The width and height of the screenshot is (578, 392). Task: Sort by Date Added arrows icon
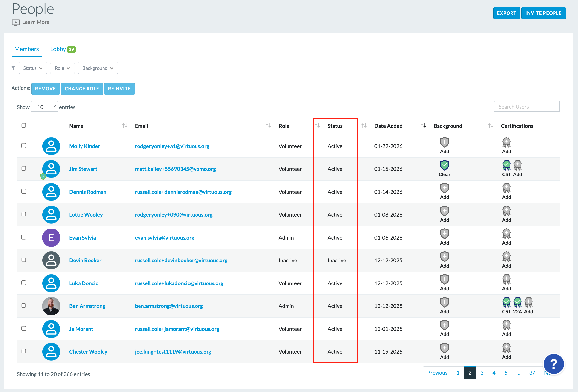click(423, 126)
